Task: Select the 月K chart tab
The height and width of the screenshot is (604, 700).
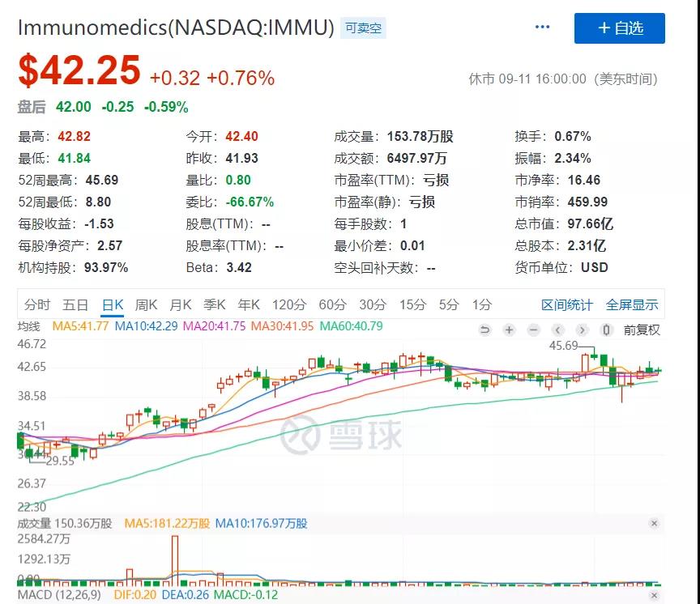Action: [181, 304]
